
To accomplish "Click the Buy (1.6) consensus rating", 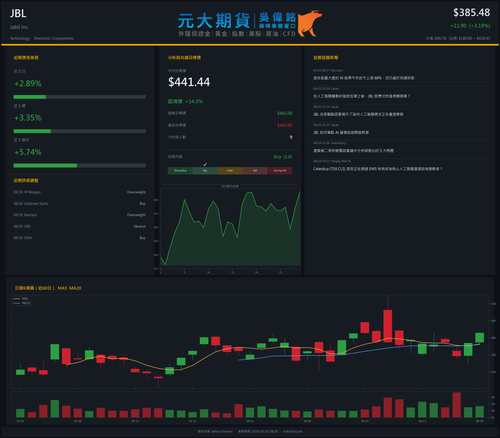I will click(x=283, y=157).
